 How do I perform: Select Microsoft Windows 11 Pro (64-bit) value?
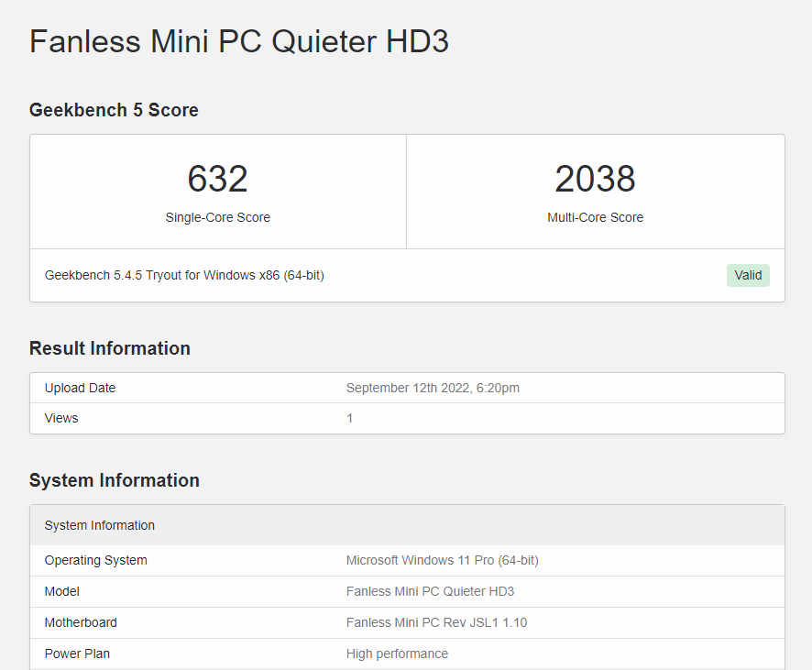click(443, 560)
